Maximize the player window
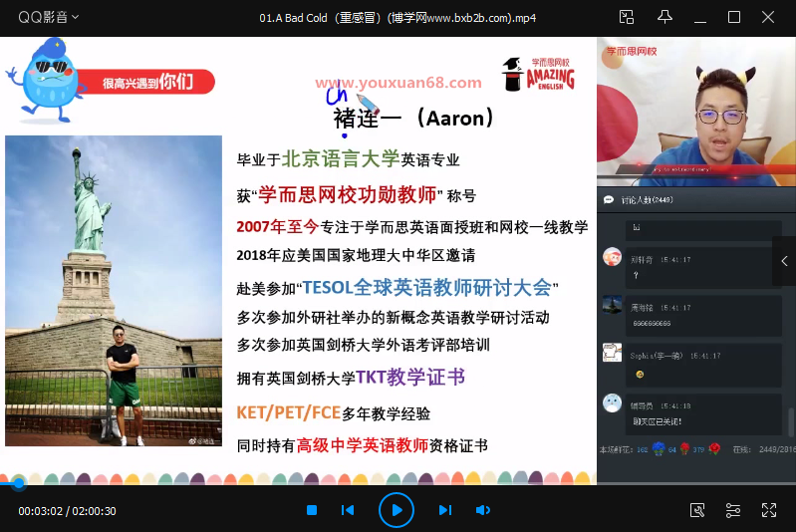This screenshot has width=796, height=532. click(x=734, y=17)
